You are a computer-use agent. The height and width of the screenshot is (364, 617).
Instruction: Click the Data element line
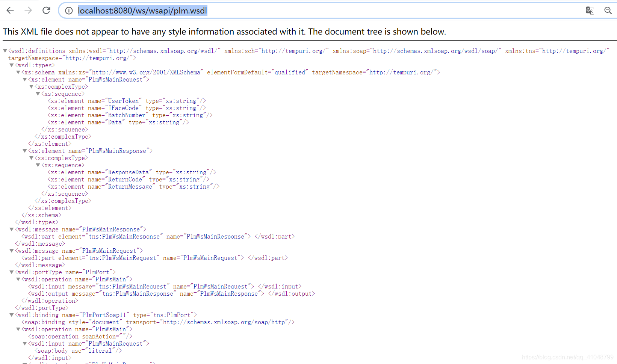point(118,122)
